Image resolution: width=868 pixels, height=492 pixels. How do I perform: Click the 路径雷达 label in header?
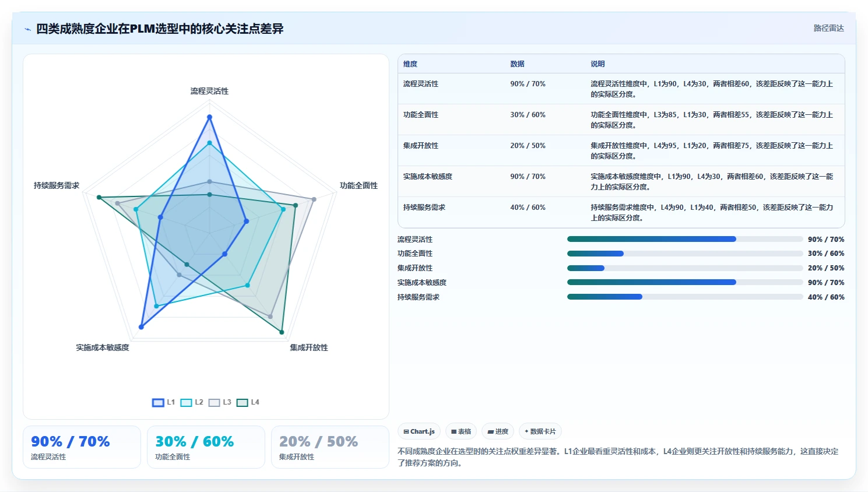pos(829,28)
